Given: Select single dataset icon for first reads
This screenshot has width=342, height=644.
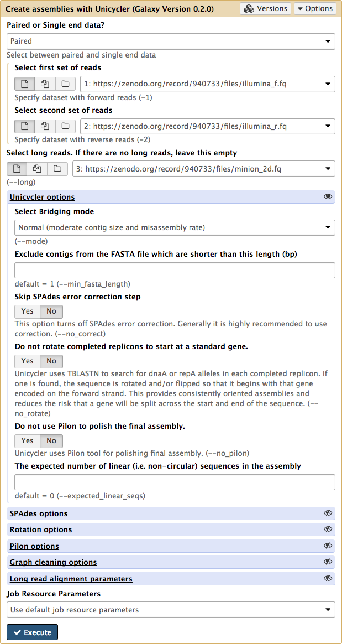Looking at the screenshot, I should (25, 84).
